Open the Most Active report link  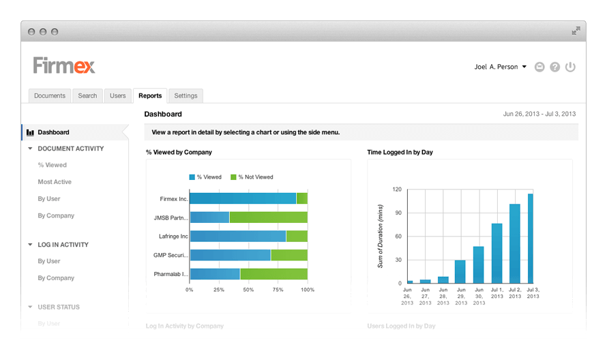click(55, 182)
